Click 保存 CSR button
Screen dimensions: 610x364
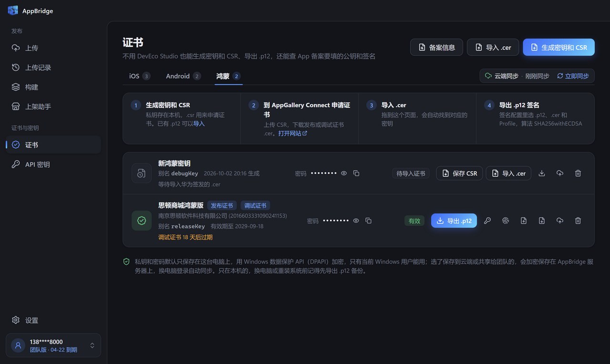point(460,173)
